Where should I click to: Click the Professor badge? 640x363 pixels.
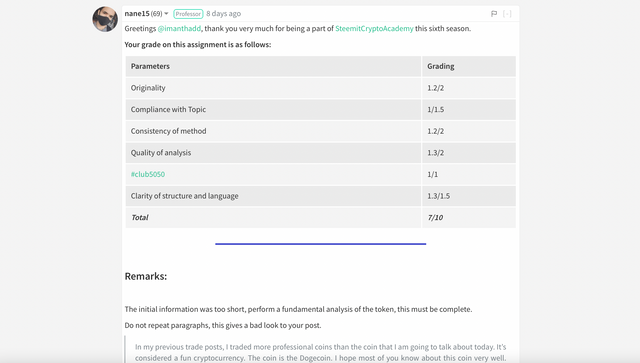coord(188,14)
